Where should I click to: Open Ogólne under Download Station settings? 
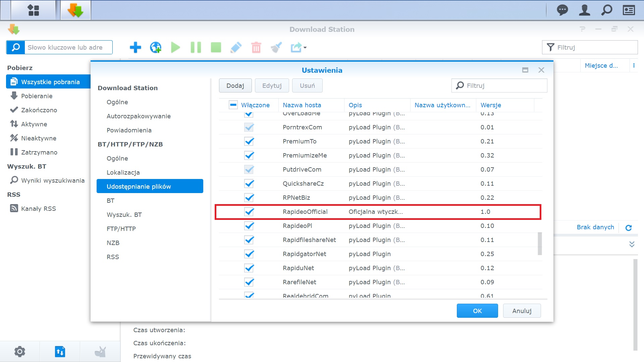tap(117, 102)
